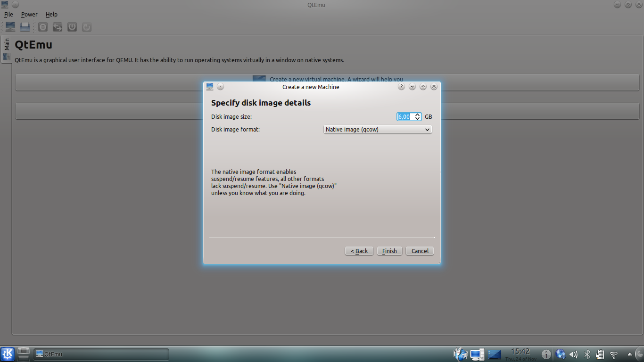644x362 pixels.
Task: Click the blue desktop pager in the panel
Action: coord(495,354)
